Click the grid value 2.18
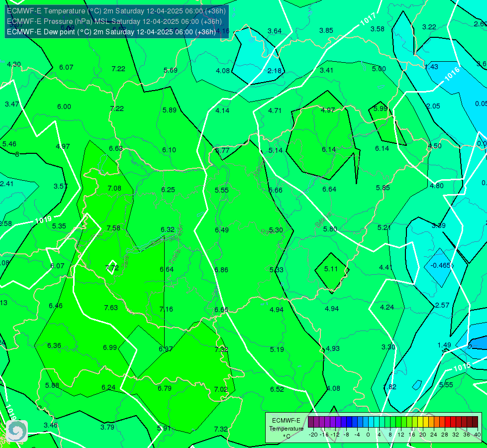 (x=274, y=71)
